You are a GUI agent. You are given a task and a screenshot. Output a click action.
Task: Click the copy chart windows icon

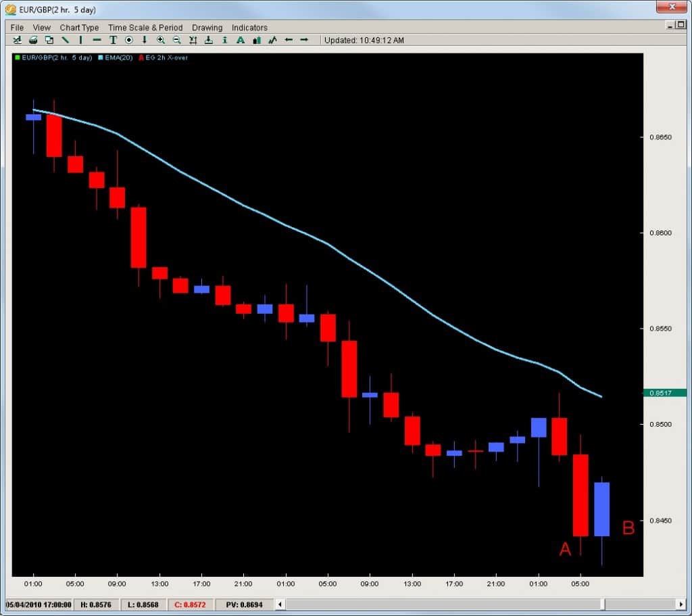point(49,40)
